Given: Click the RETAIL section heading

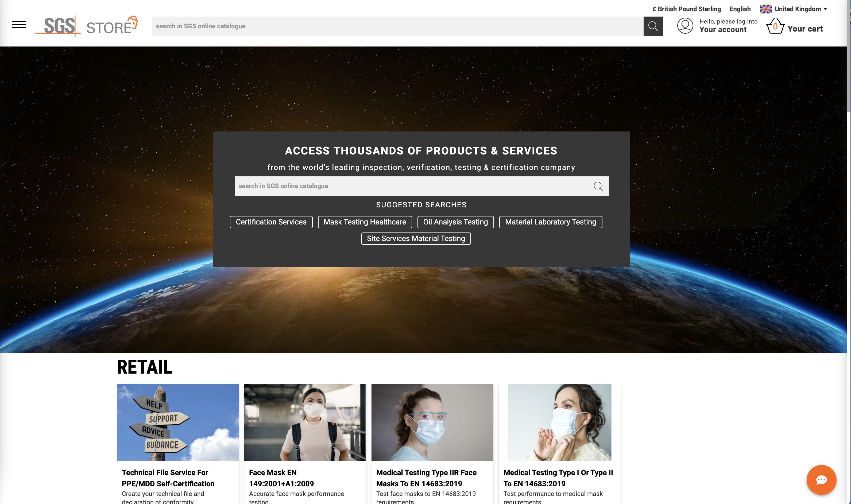Looking at the screenshot, I should pyautogui.click(x=144, y=367).
